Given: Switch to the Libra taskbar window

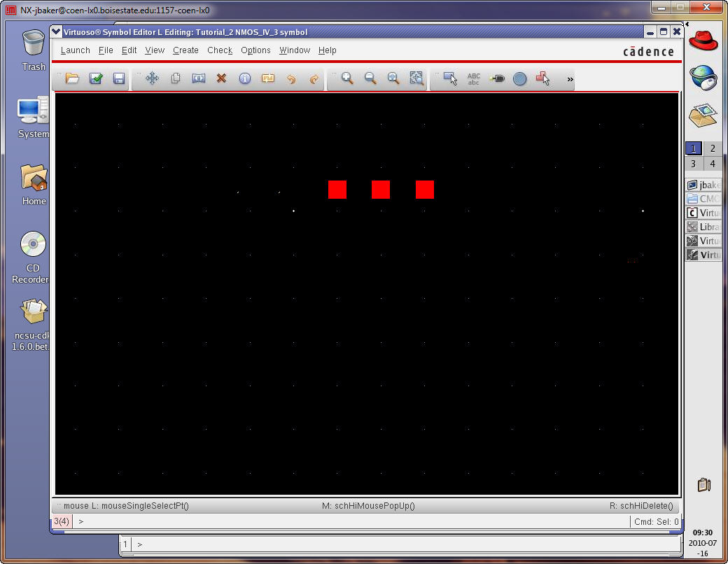Looking at the screenshot, I should tap(704, 227).
